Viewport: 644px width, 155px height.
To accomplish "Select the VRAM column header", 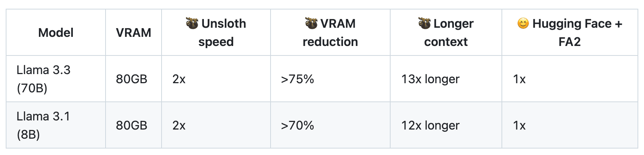I will pos(133,33).
